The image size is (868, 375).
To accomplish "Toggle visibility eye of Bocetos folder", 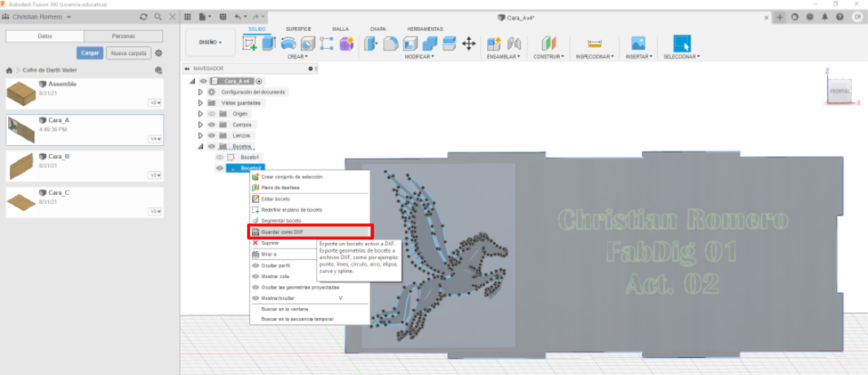I will (x=211, y=146).
